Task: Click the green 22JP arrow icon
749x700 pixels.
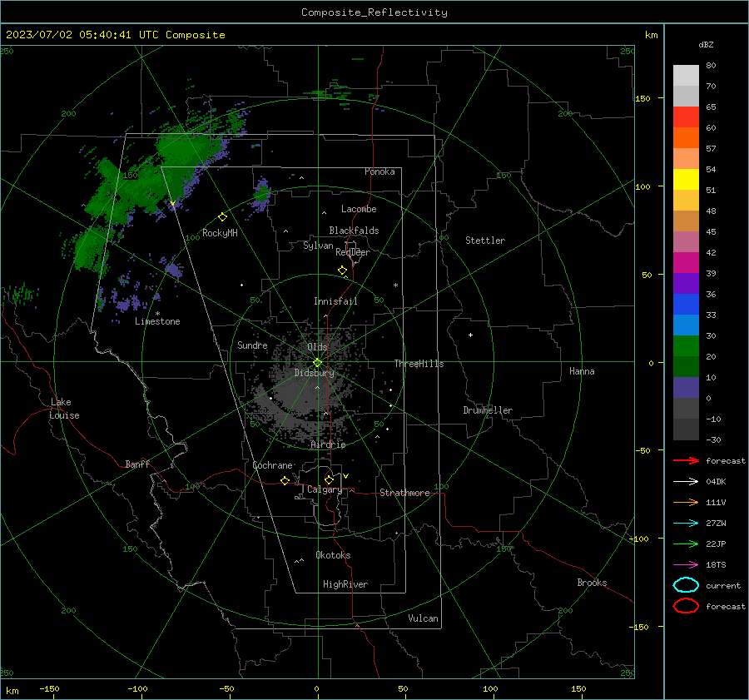Action: 686,544
